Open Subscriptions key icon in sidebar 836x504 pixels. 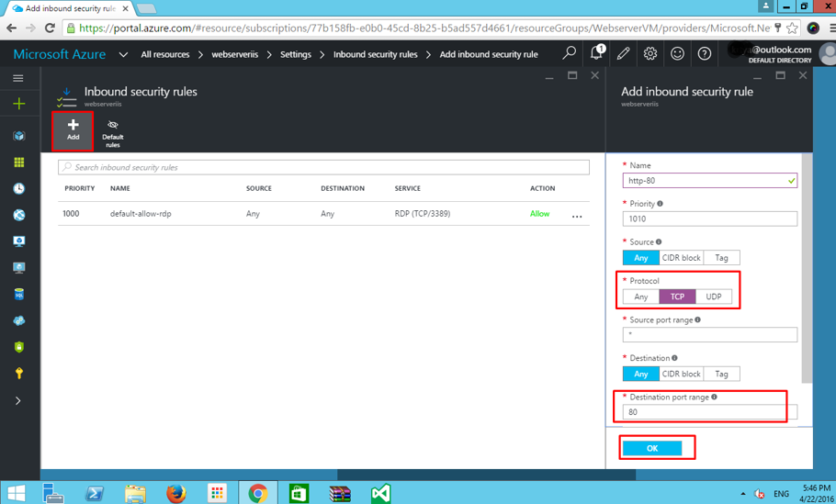coord(19,374)
